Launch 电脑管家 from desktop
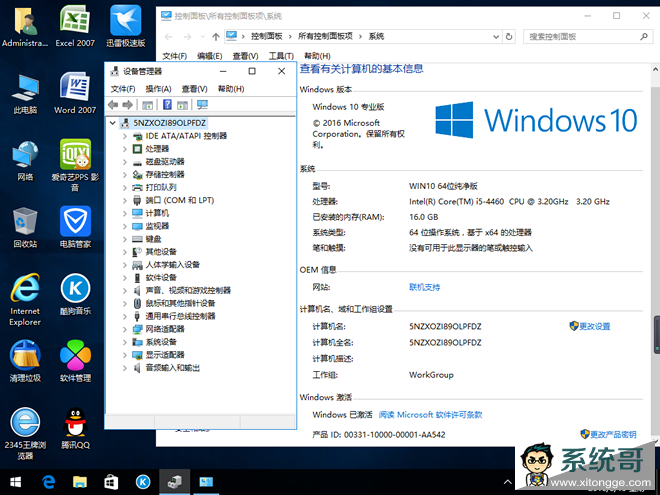660x495 pixels. 75,228
